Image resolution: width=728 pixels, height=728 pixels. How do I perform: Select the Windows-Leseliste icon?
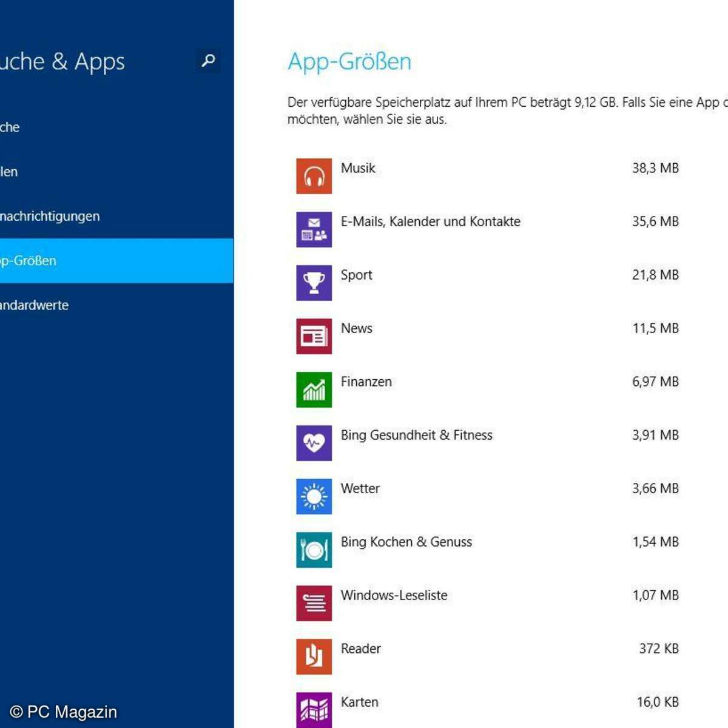(x=314, y=603)
